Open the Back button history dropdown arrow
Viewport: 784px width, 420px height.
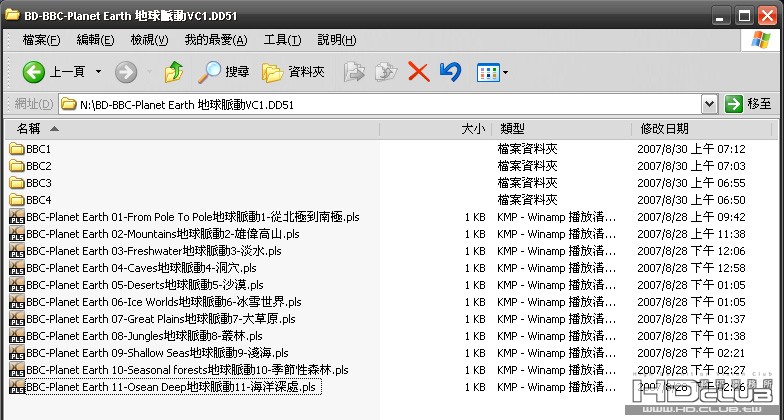[98, 72]
